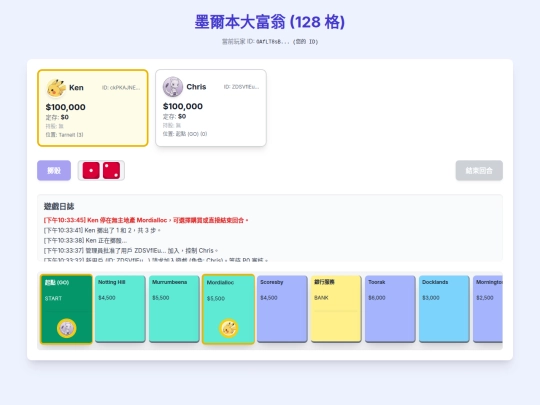Screen dimensions: 540x405
Task: Click Chris's position text at GO
Action: point(185,134)
